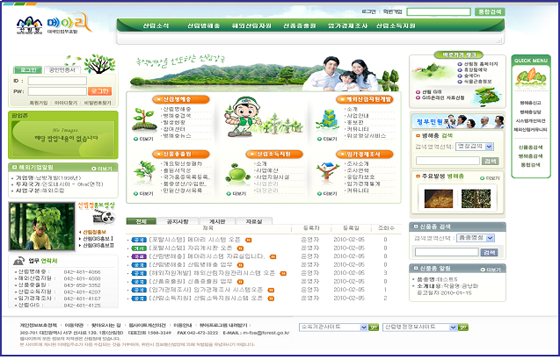Select the 공인인증서 login tab
Screen dimensions: 560x360
pos(62,70)
